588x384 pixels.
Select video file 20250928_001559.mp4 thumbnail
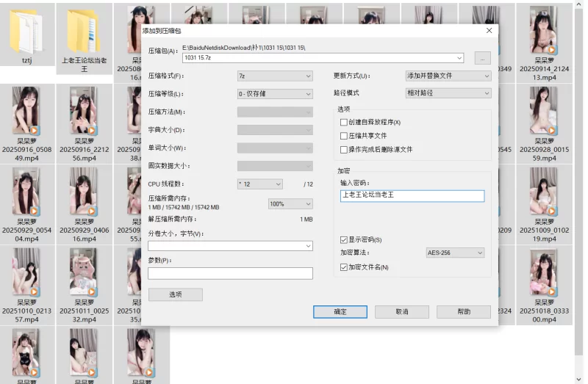[x=543, y=111]
